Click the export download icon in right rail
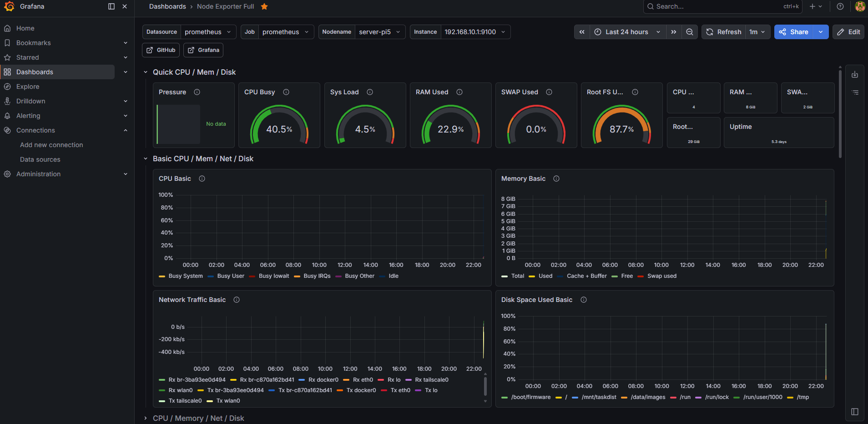868x424 pixels. 855,75
